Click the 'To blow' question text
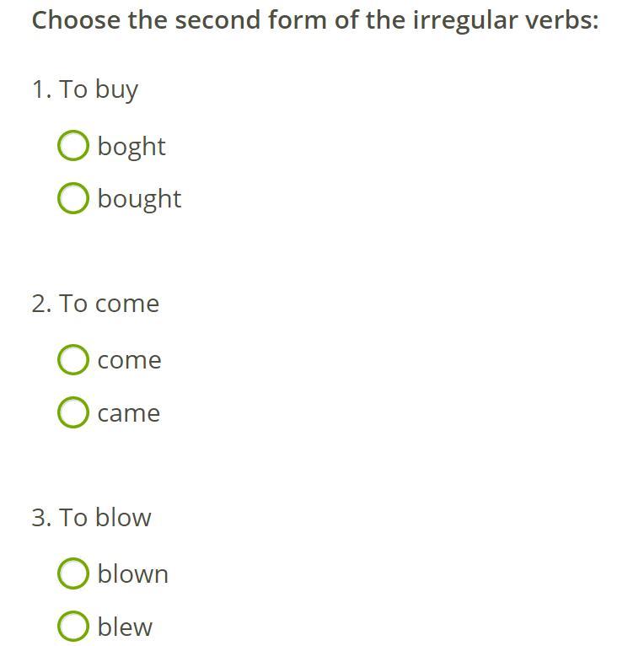Viewport: 644px width, 646px height. 105,518
